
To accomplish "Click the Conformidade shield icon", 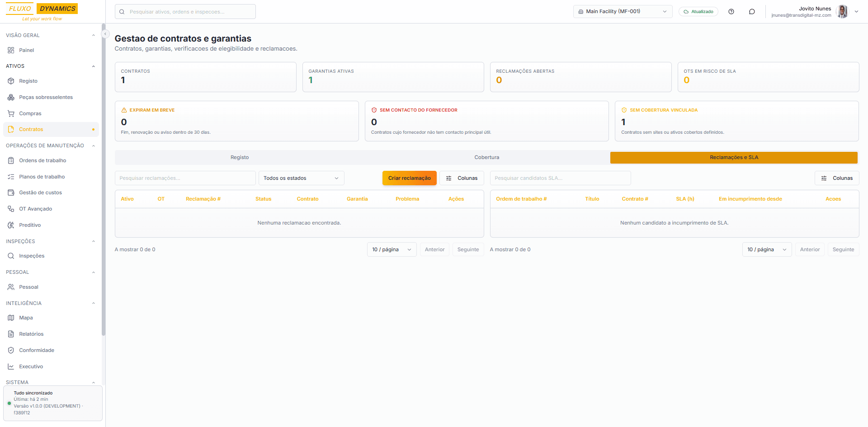I will [x=11, y=350].
